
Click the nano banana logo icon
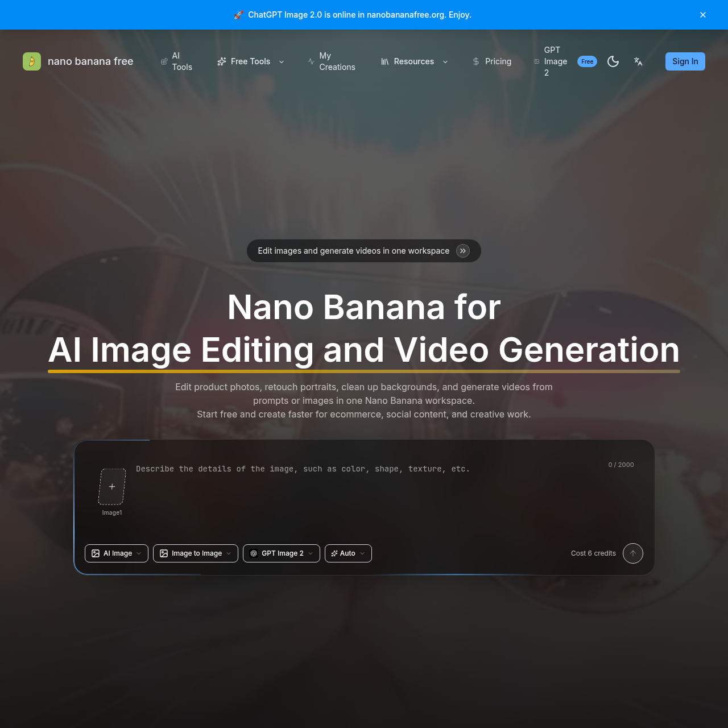[x=32, y=61]
